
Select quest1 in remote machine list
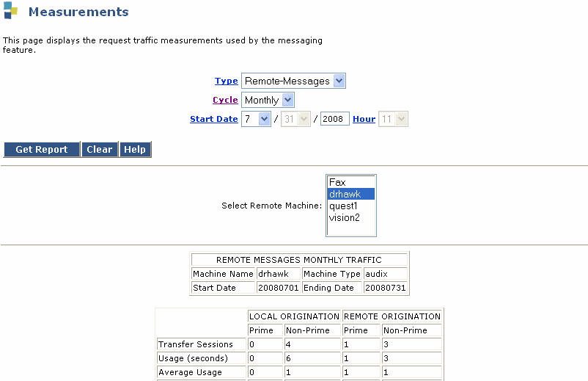(351, 206)
